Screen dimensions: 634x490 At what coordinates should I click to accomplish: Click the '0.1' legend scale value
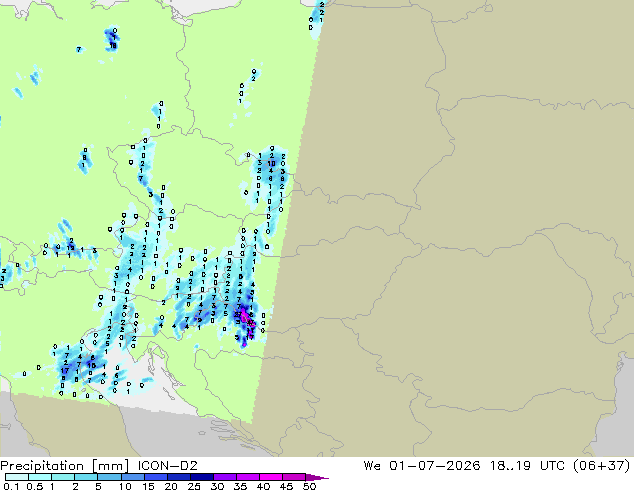(11, 486)
